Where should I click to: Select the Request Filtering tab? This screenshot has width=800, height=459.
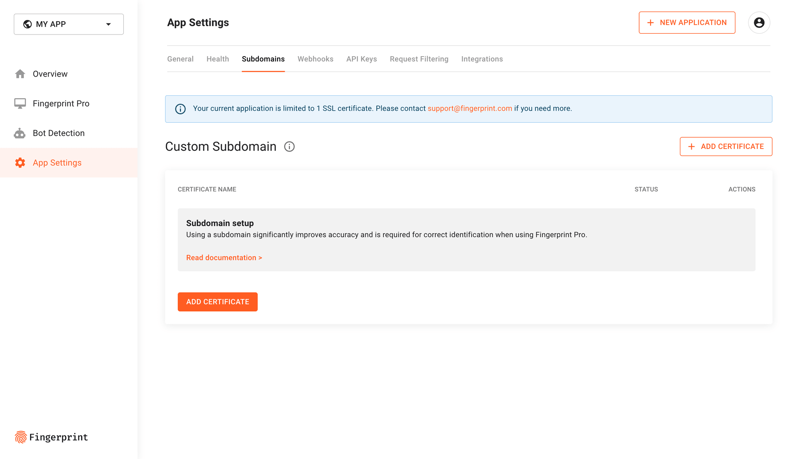(419, 59)
